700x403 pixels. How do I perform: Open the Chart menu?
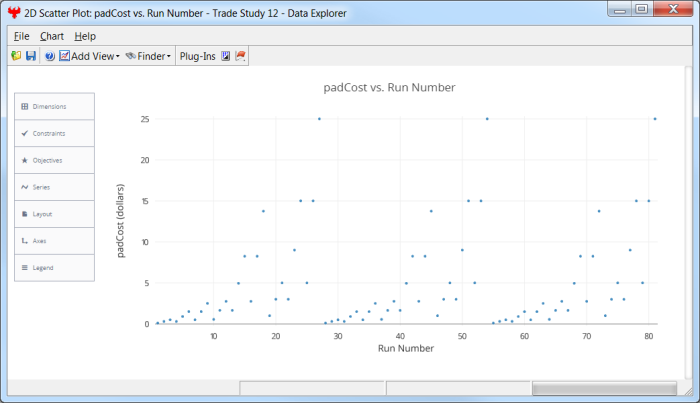(52, 36)
